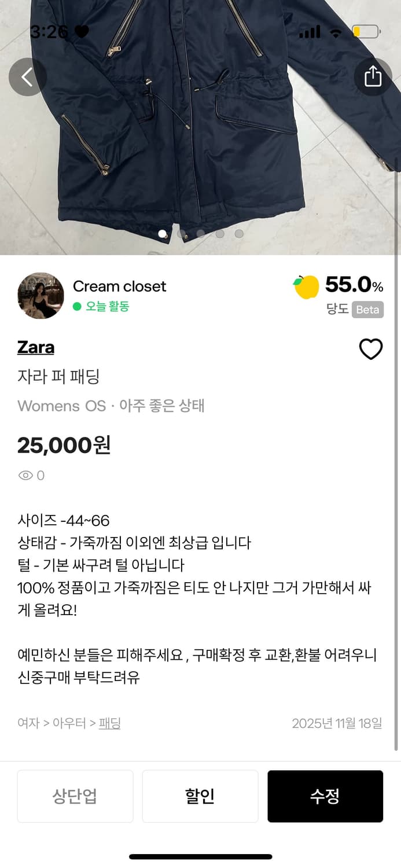Tap the back arrow to exit listing
Image resolution: width=401 pixels, height=868 pixels.
point(28,77)
